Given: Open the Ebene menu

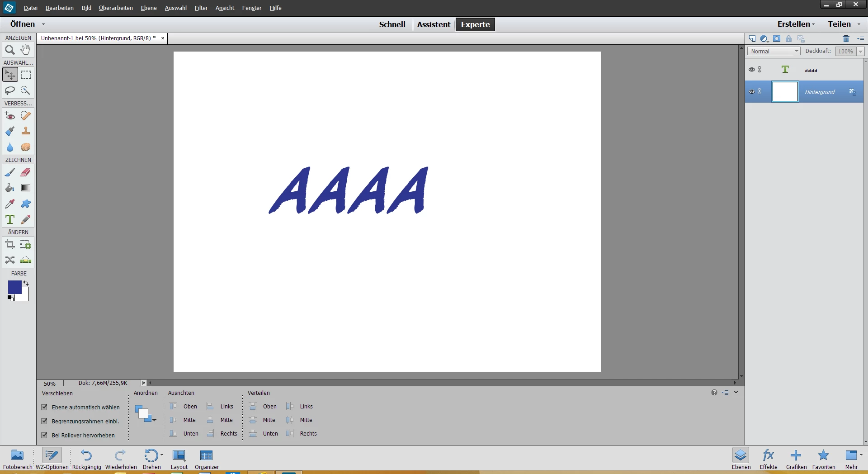Looking at the screenshot, I should (149, 8).
